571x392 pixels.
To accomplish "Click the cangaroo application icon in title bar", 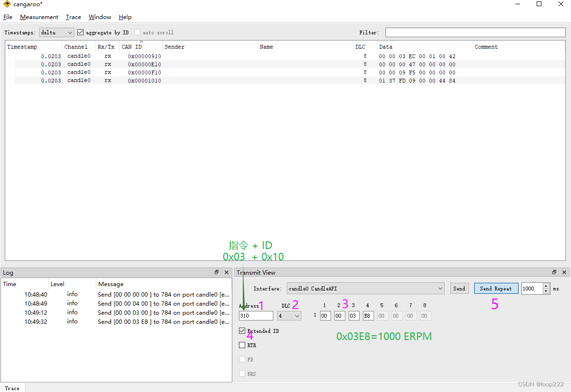I will pos(7,4).
